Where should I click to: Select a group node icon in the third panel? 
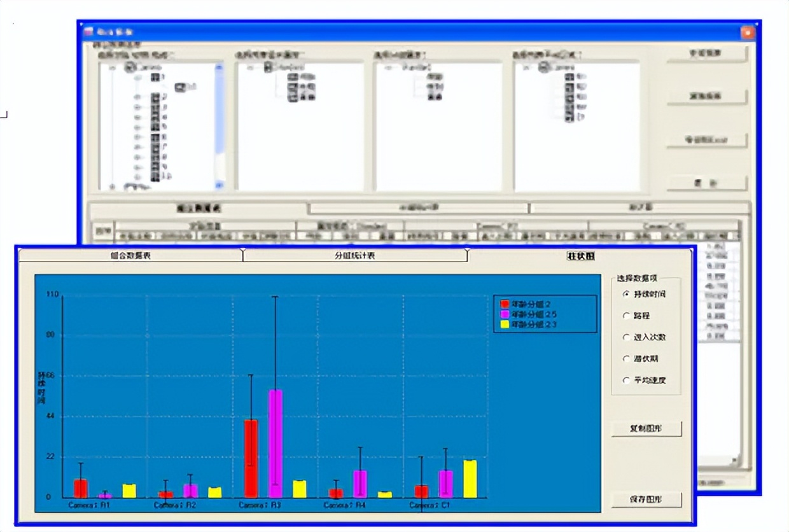pyautogui.click(x=435, y=76)
